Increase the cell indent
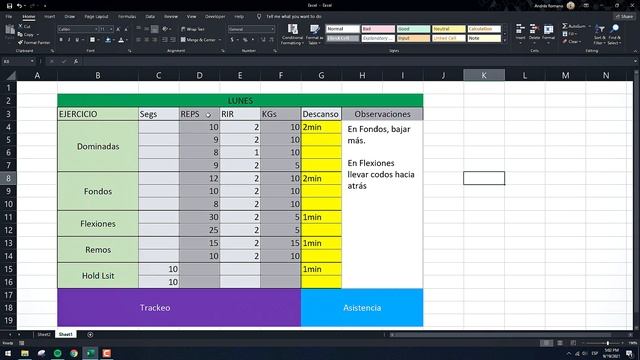The width and height of the screenshot is (640, 360). 173,40
